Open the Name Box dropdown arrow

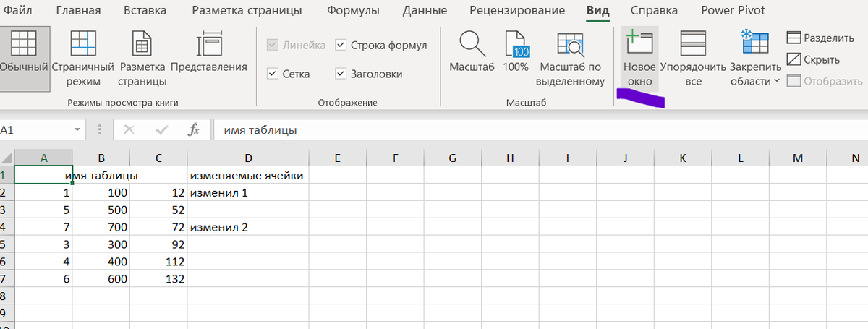tap(77, 130)
